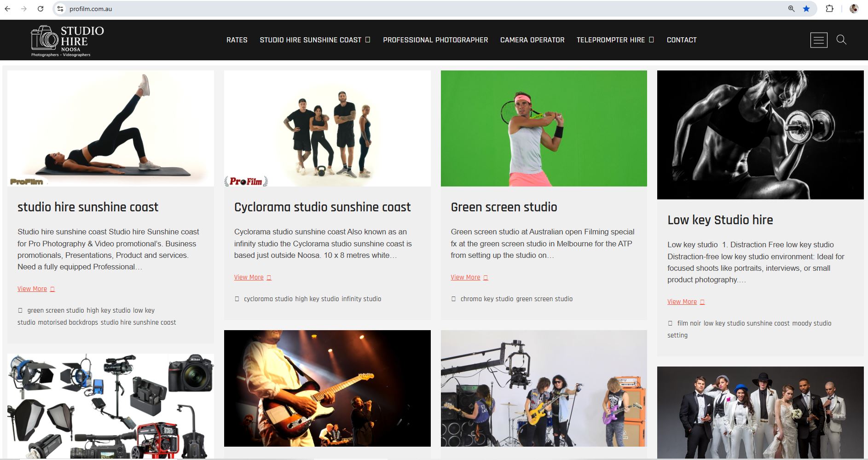Open the page zoom magnifier in the address bar
Screen dimensions: 868x460
coord(790,8)
